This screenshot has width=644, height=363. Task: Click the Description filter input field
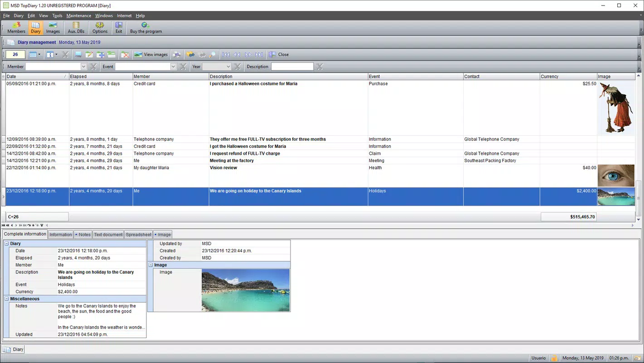pos(292,67)
